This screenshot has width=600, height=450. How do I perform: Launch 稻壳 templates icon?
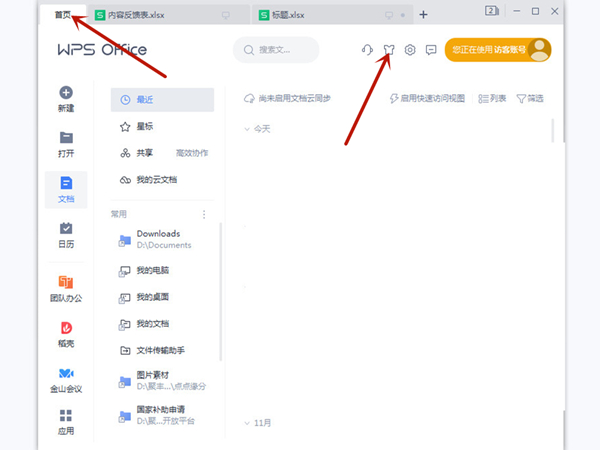66,328
